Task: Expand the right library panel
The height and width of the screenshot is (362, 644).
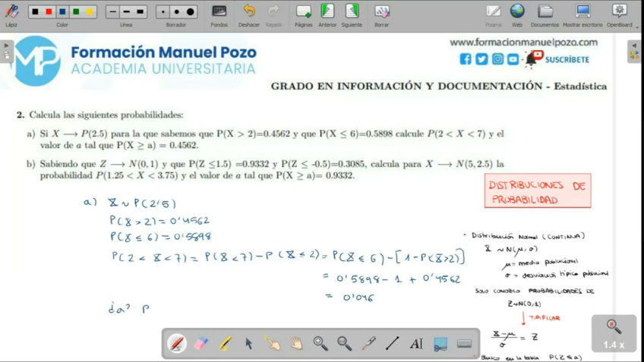Action: pyautogui.click(x=634, y=52)
